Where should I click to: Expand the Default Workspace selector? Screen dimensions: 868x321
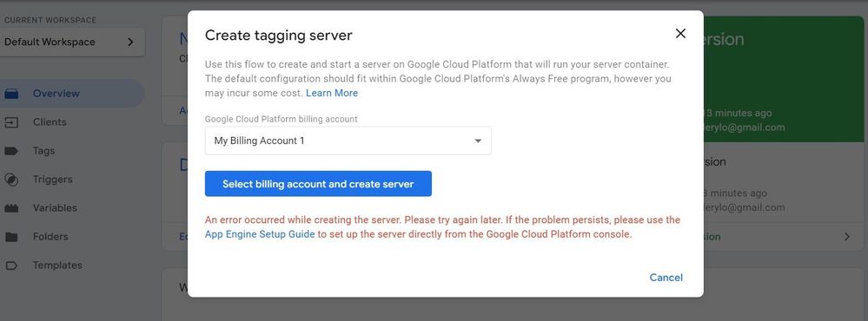[72, 42]
